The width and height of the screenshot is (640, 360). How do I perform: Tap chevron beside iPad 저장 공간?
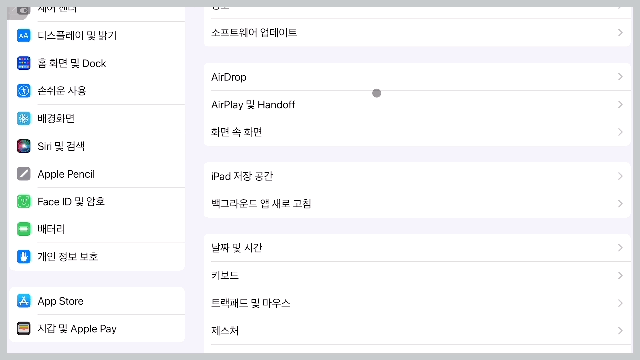[x=620, y=176]
